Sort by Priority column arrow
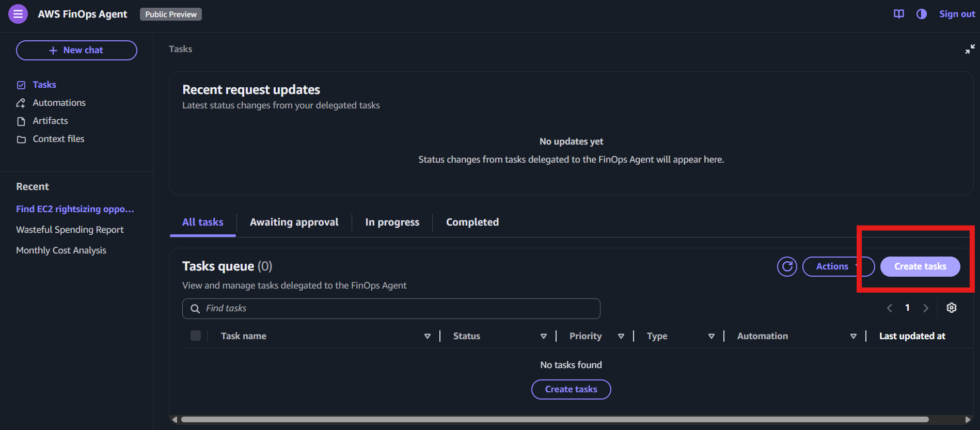Screen dimensions: 980x430 click(x=621, y=336)
